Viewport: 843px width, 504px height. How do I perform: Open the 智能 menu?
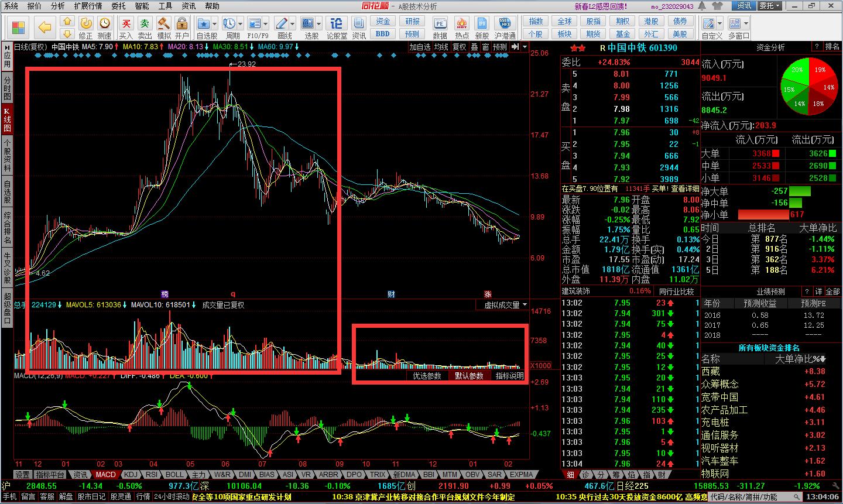point(142,6)
